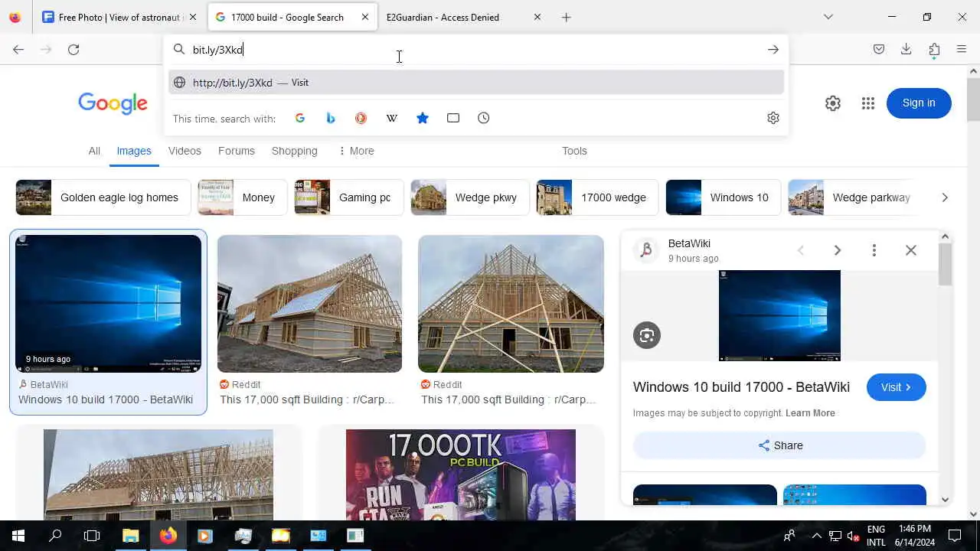Screen dimensions: 980x551
Task: Search this time with Wikipedia icon
Action: pyautogui.click(x=391, y=118)
